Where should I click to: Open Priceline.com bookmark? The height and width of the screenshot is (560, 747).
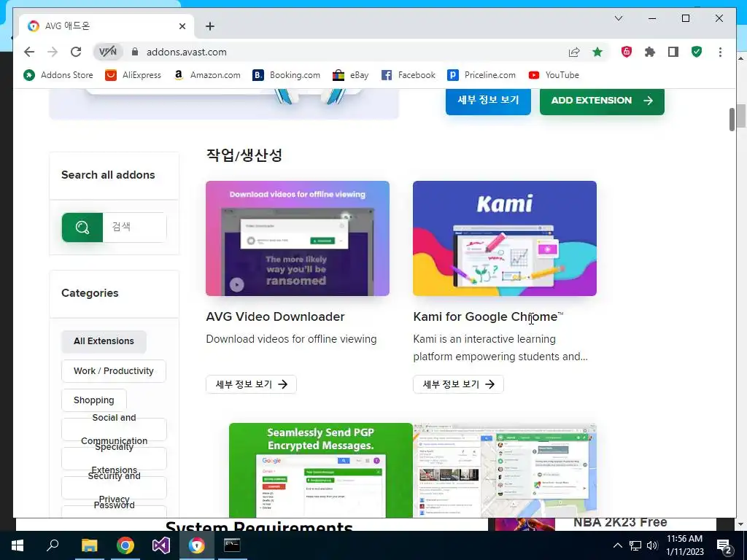tap(481, 75)
